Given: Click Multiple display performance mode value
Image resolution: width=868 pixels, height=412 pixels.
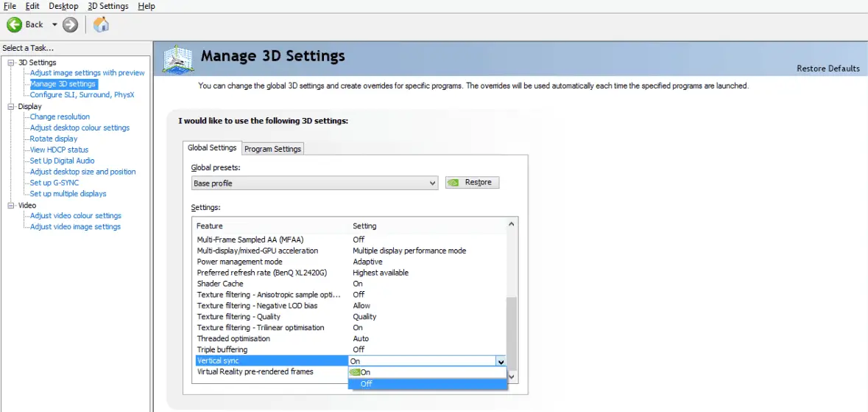Looking at the screenshot, I should (409, 251).
